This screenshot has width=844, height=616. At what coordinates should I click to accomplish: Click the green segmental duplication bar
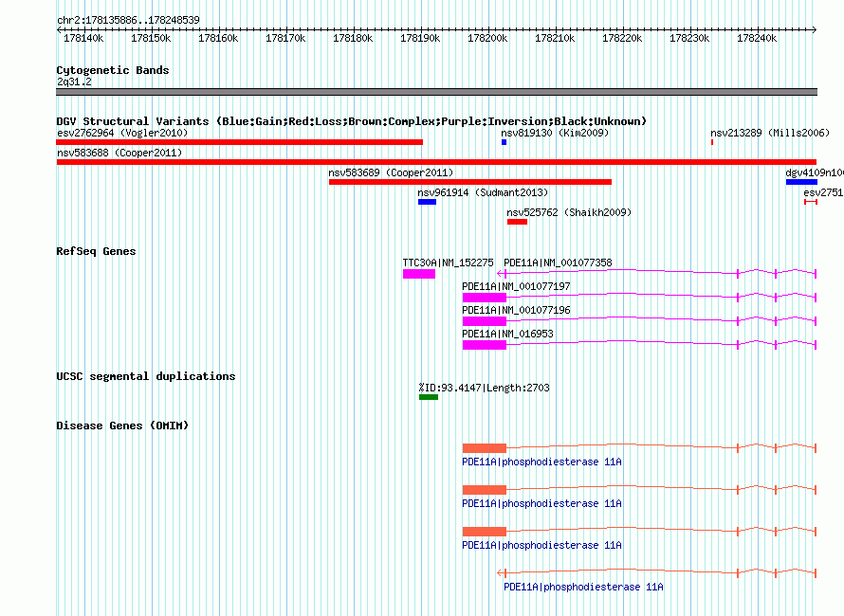coord(429,397)
